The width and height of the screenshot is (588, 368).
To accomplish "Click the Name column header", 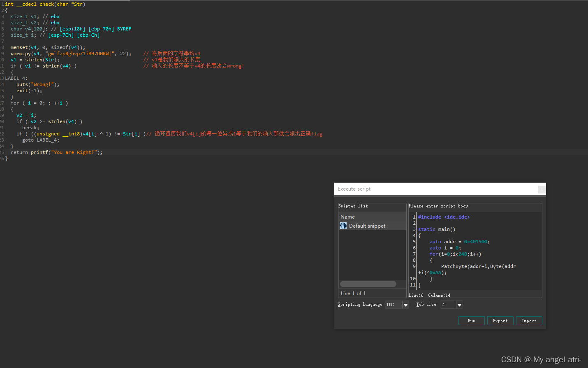I will [x=372, y=217].
